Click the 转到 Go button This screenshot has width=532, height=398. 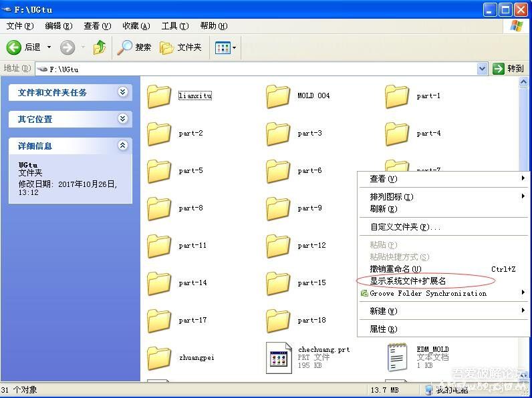[509, 69]
